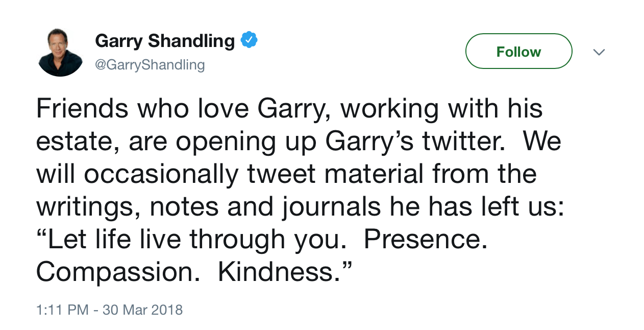Open the 1:11 PM tweet timestamp
The image size is (644, 330).
tap(62, 310)
